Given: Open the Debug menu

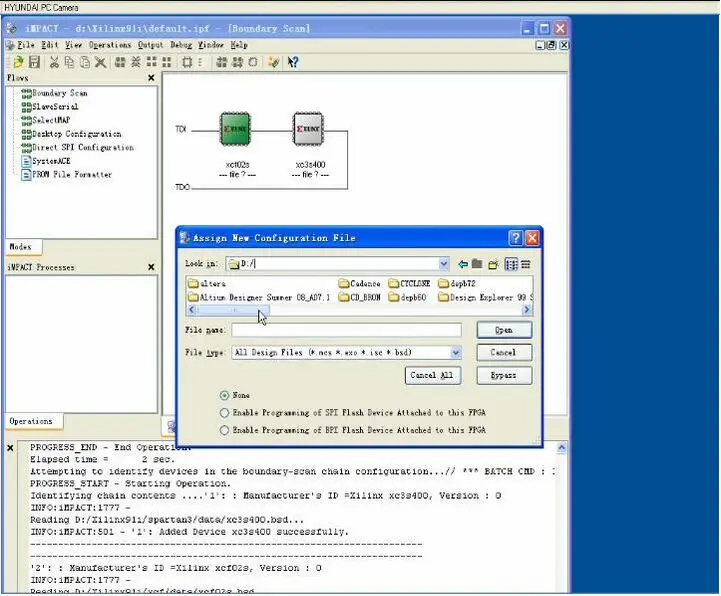Looking at the screenshot, I should click(x=180, y=45).
